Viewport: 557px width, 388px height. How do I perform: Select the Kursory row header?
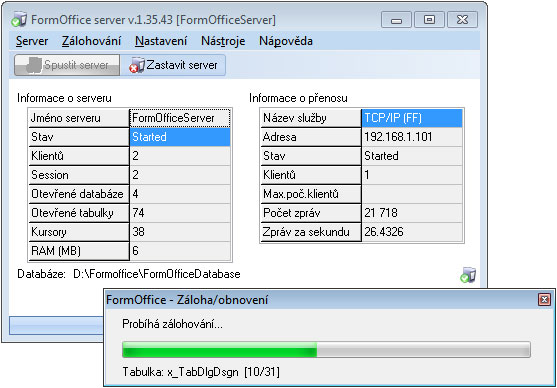tap(79, 232)
